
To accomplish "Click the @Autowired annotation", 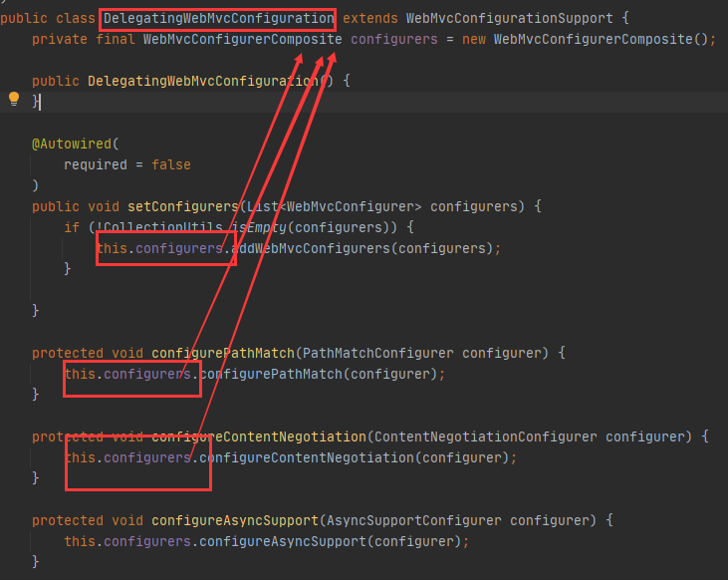I will (x=72, y=145).
